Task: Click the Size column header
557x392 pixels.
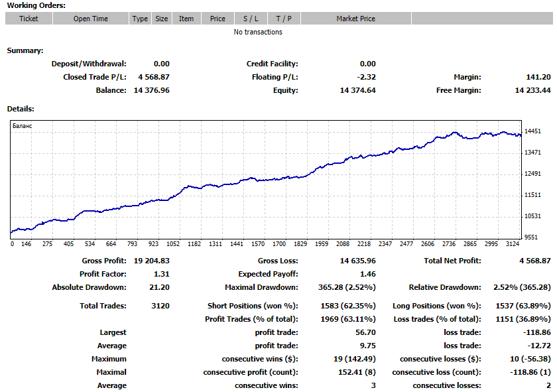Action: point(162,19)
